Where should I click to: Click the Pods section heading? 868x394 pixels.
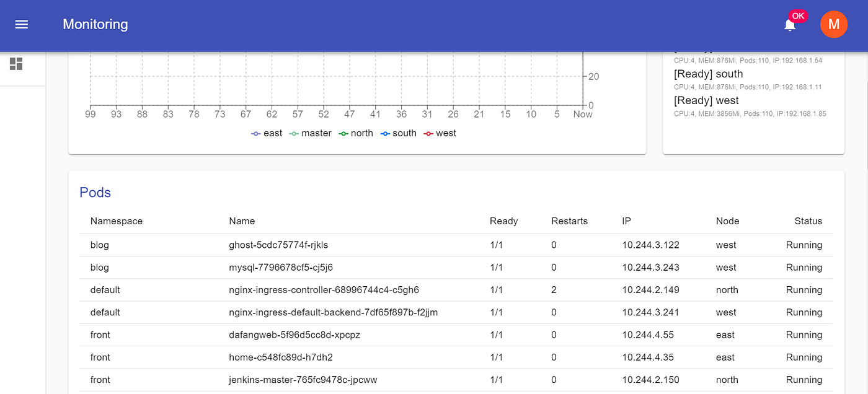pos(95,193)
